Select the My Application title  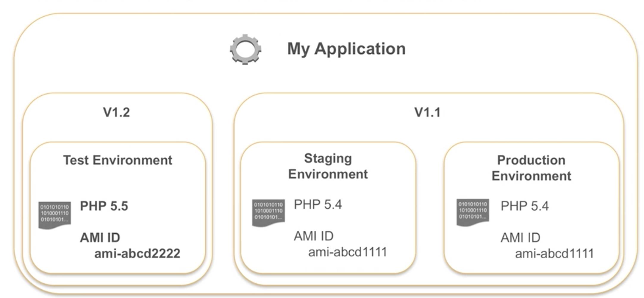point(346,49)
